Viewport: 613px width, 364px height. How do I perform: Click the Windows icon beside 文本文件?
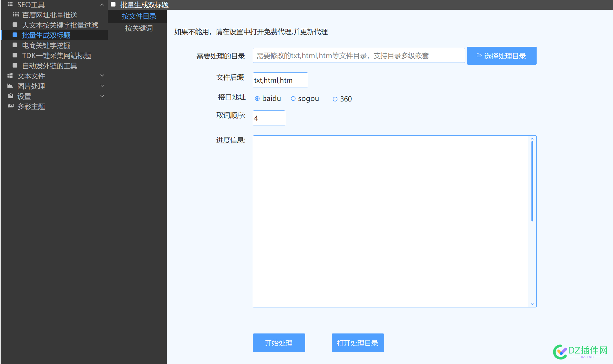(10, 76)
